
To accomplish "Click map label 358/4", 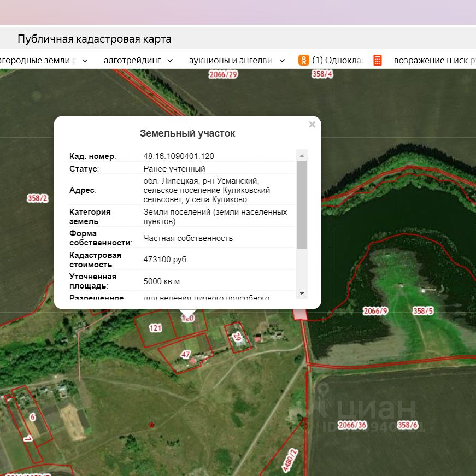I will (322, 74).
